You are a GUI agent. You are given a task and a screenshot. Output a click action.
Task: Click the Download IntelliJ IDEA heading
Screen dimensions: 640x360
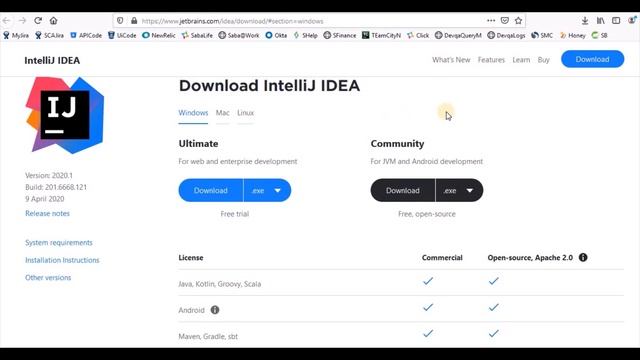(269, 86)
